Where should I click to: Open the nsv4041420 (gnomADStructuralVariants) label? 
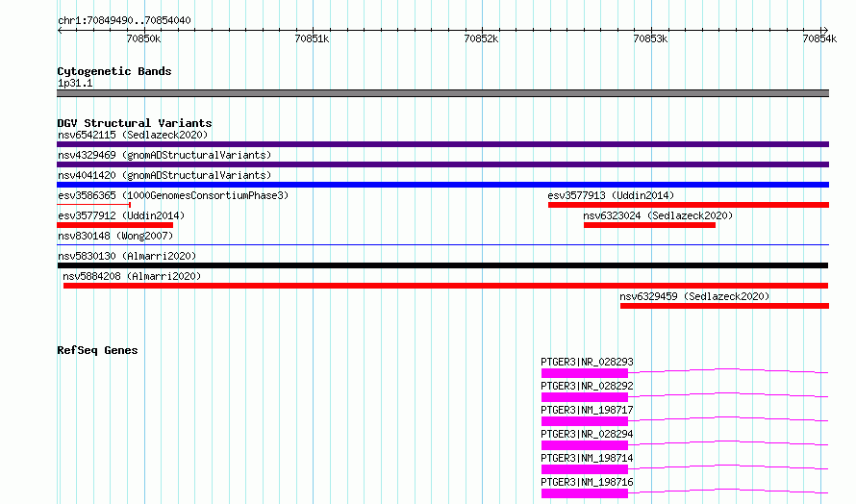tap(164, 175)
